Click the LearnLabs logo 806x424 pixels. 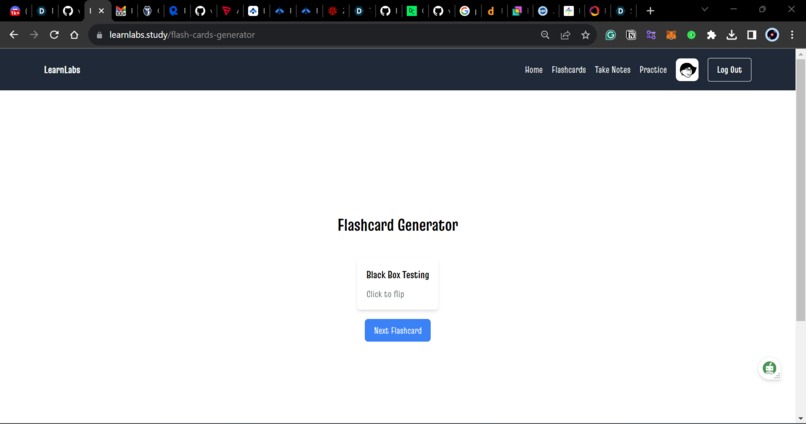point(62,70)
